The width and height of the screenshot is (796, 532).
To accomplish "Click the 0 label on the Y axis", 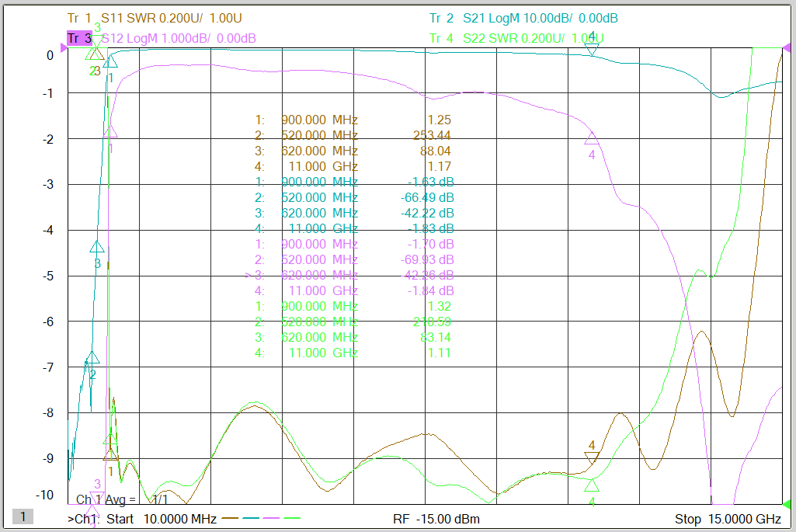I will (50, 55).
